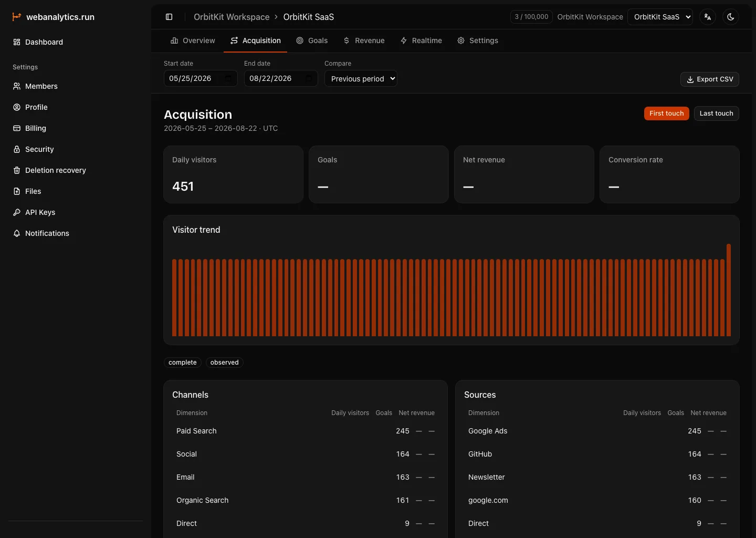The height and width of the screenshot is (538, 756).
Task: Open the Settings tab
Action: click(478, 40)
